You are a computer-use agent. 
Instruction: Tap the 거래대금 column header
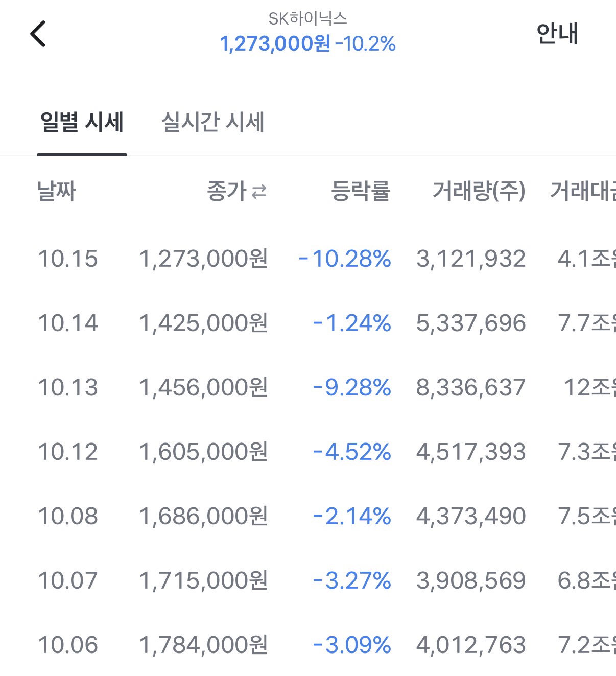coord(583,192)
